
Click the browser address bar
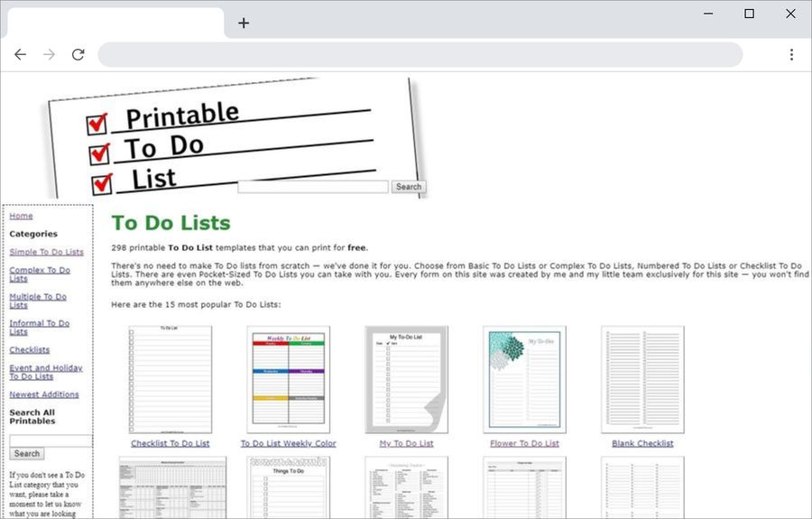point(420,54)
